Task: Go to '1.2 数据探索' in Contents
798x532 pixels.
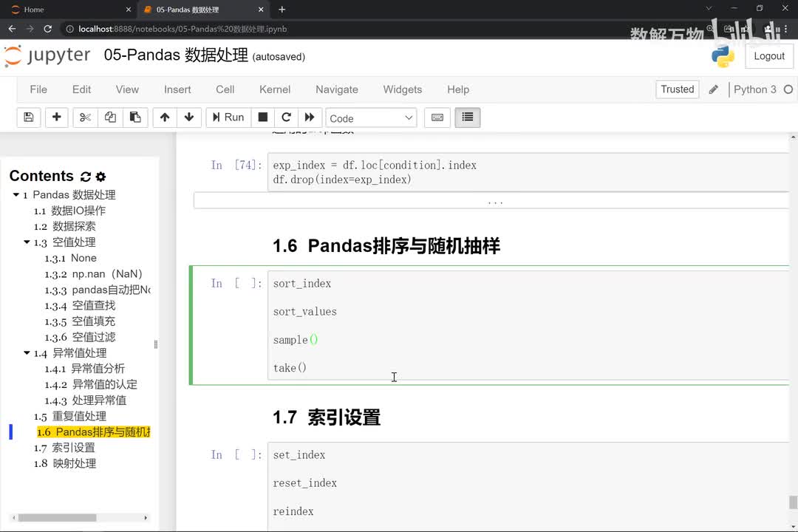Action: (64, 227)
